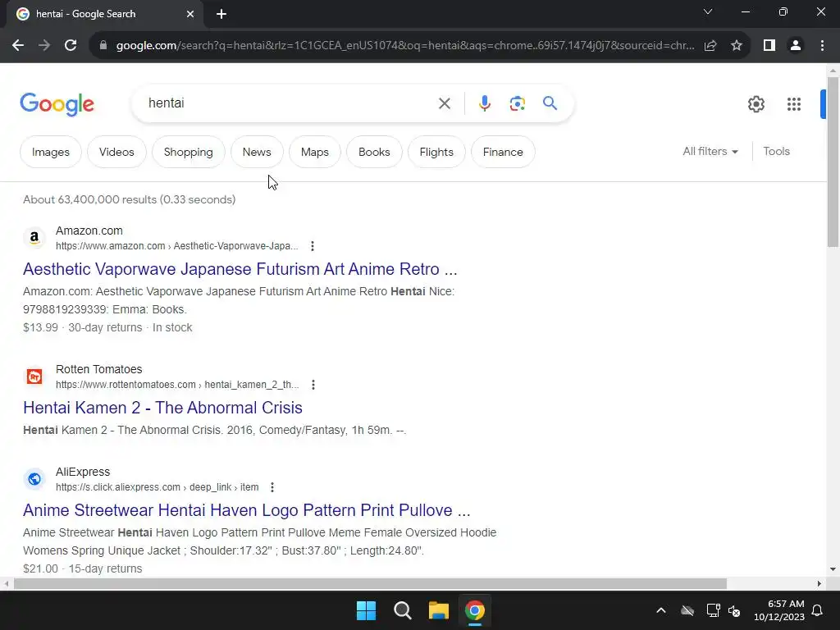Open the Aesthetic Vaporwave Japanese Futurism result
The width and height of the screenshot is (840, 630).
[x=240, y=269]
